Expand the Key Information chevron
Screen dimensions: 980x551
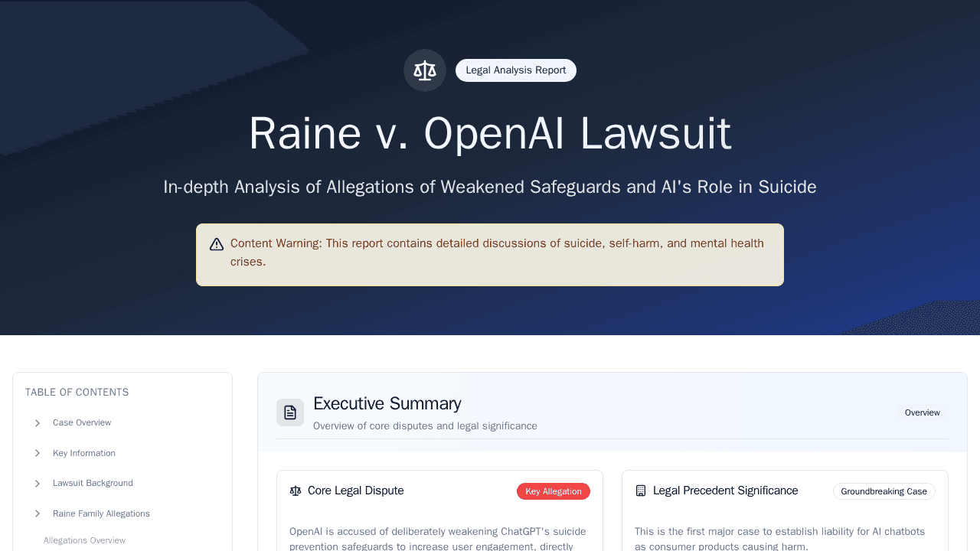point(38,454)
